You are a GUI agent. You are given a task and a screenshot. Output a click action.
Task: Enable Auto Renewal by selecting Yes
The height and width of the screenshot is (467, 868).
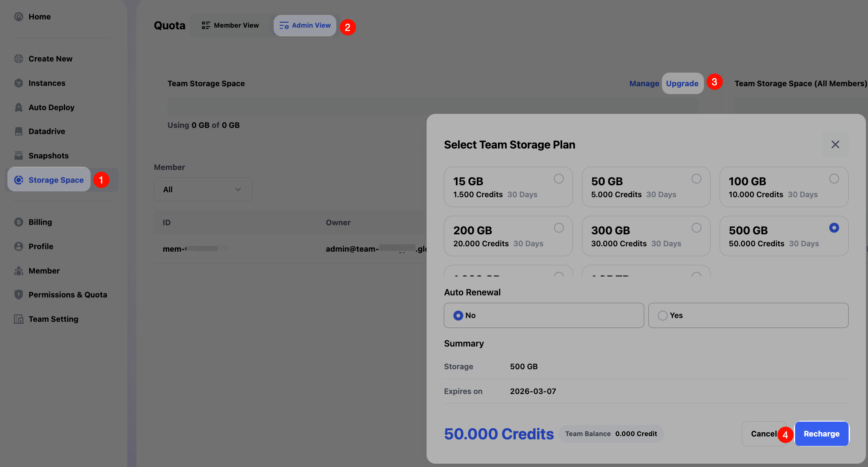[662, 316]
